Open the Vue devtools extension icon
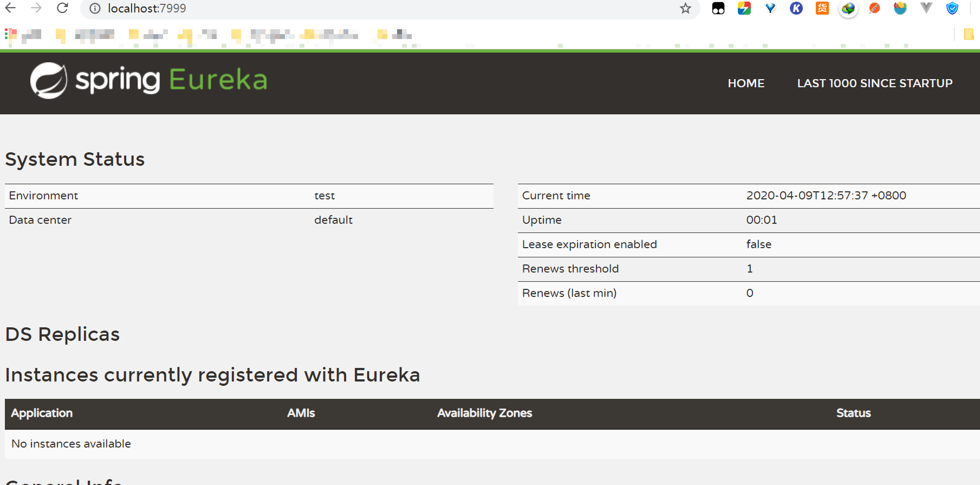Image resolution: width=980 pixels, height=485 pixels. (x=926, y=8)
